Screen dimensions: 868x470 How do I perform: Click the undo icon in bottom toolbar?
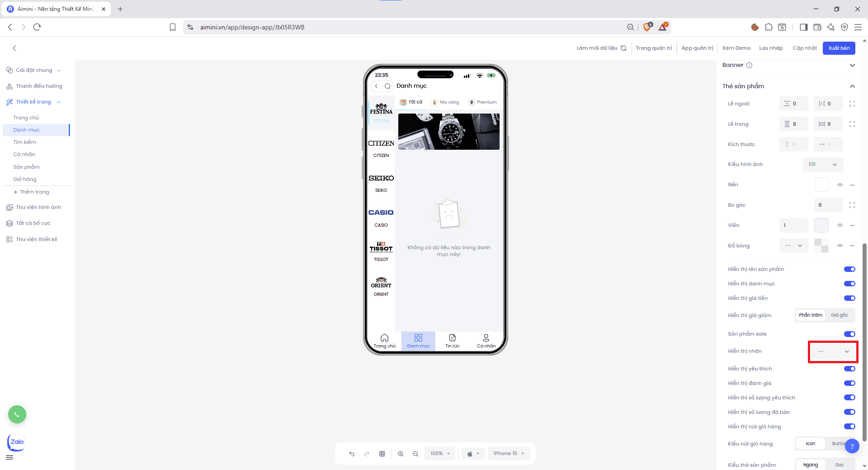pyautogui.click(x=352, y=454)
